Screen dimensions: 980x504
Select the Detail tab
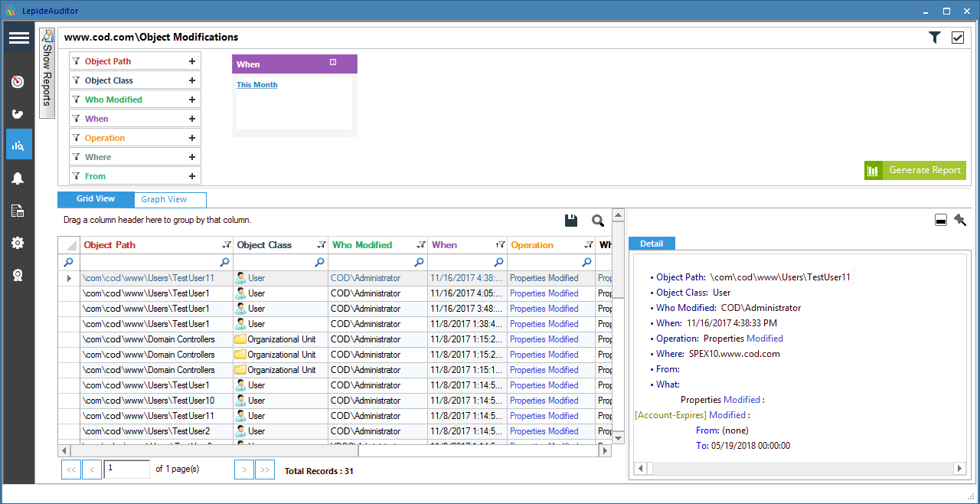coord(652,244)
